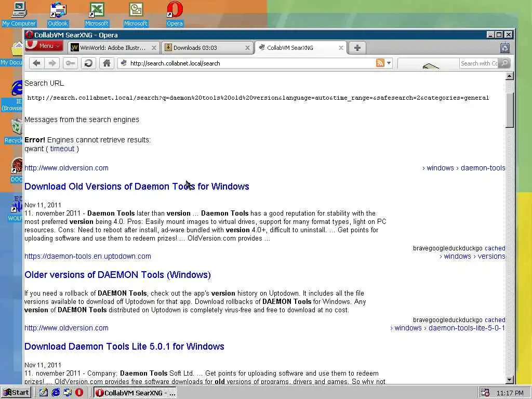The height and width of the screenshot is (399, 532).
Task: Reload the page with the refresh button
Action: [88, 63]
